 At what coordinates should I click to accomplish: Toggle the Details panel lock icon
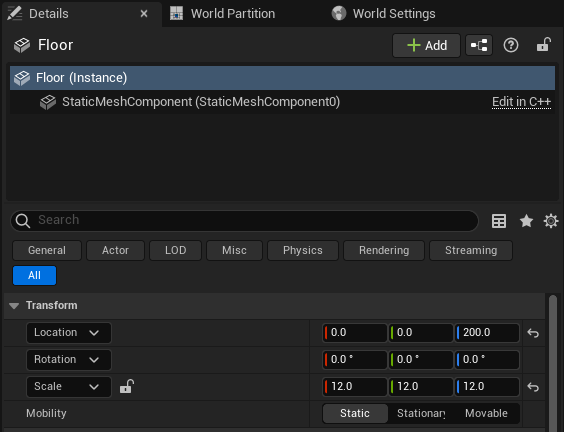click(x=543, y=45)
